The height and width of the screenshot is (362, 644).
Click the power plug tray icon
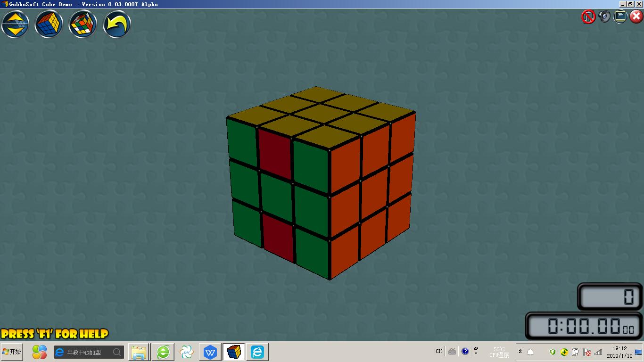click(x=576, y=352)
